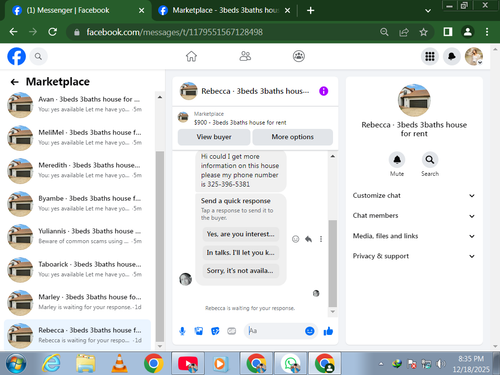Open the Friends icon in top navigation
The width and height of the screenshot is (500, 375).
pyautogui.click(x=245, y=56)
